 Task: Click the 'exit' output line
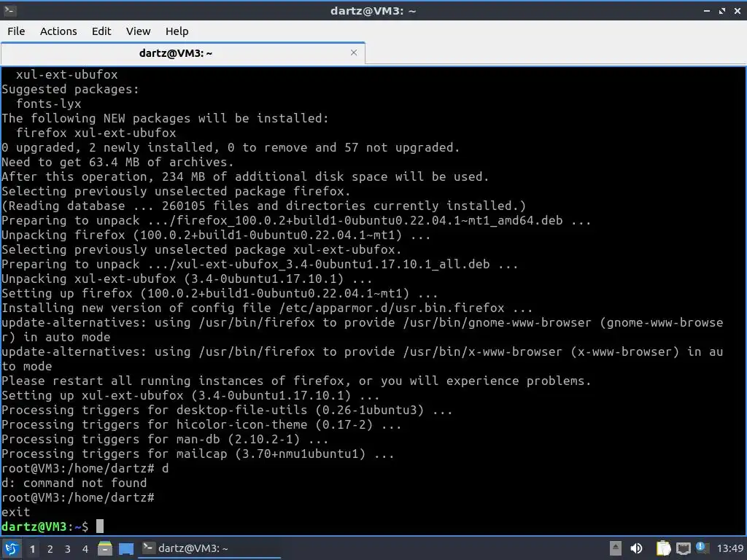[x=16, y=513]
